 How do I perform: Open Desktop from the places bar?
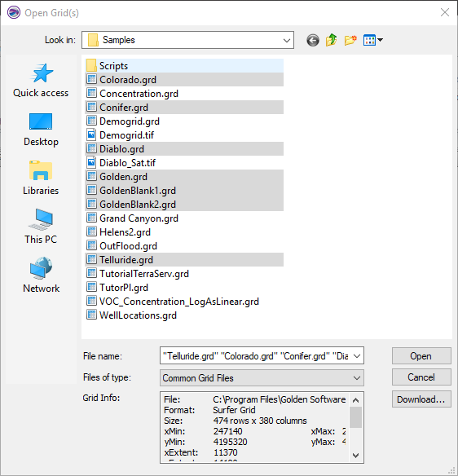[x=41, y=130]
